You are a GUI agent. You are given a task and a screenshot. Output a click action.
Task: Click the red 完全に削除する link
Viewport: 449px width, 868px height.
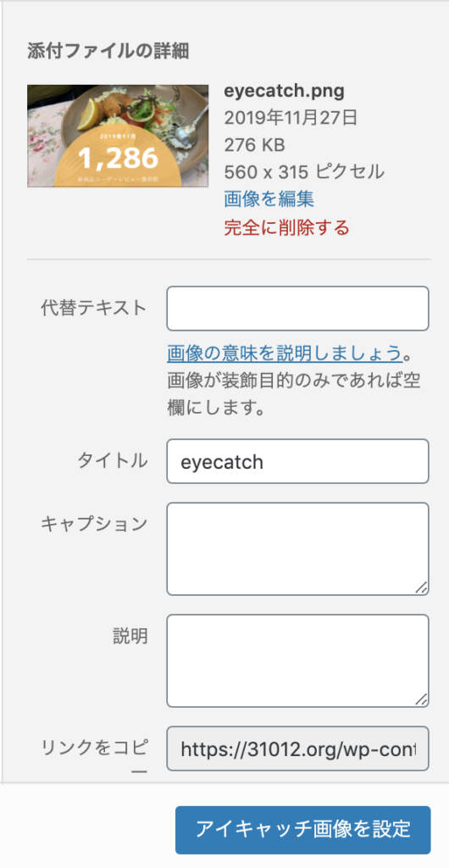[287, 227]
